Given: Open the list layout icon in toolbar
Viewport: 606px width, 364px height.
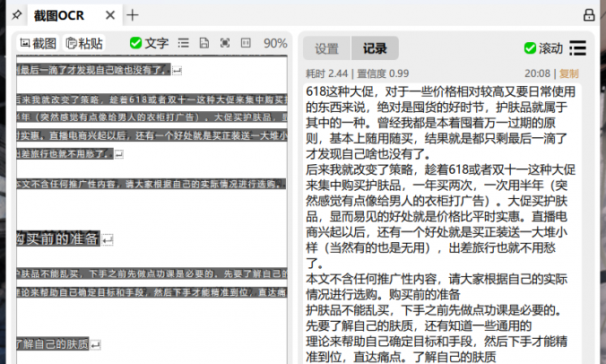Looking at the screenshot, I should [x=184, y=43].
